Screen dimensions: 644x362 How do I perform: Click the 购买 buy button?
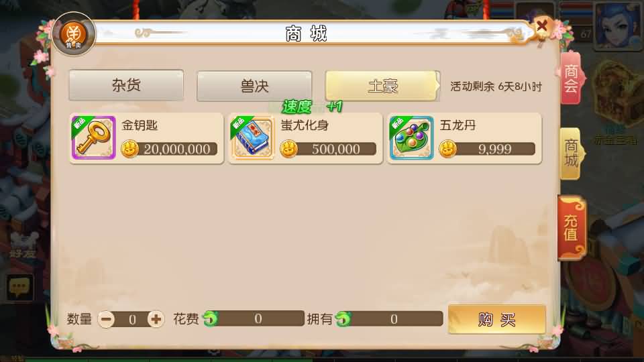coord(497,319)
